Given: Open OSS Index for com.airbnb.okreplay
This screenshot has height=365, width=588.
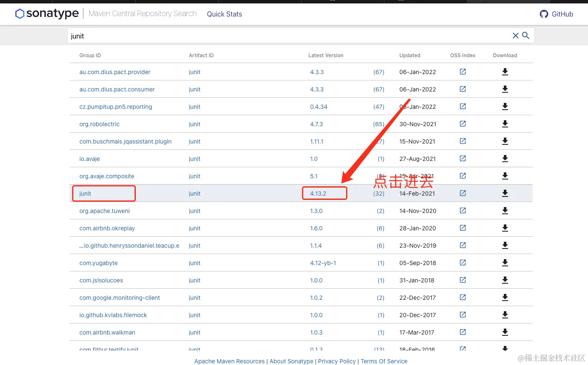Looking at the screenshot, I should [x=463, y=228].
